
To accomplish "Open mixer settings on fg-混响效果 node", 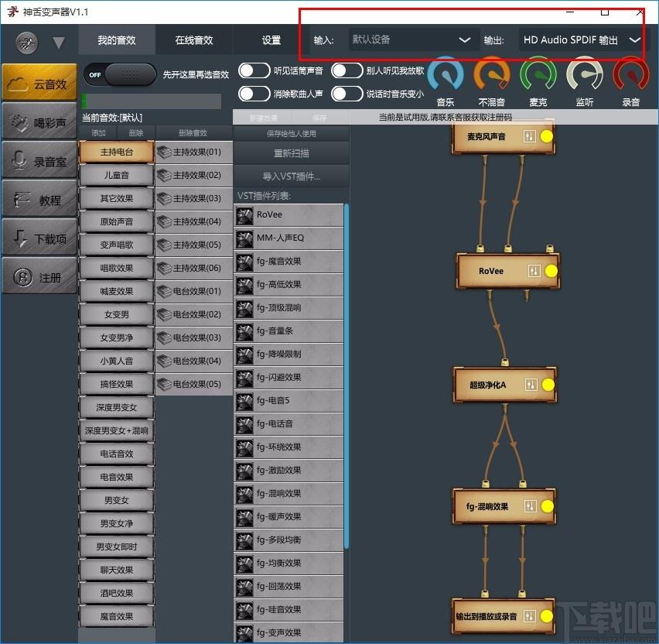I will click(531, 506).
